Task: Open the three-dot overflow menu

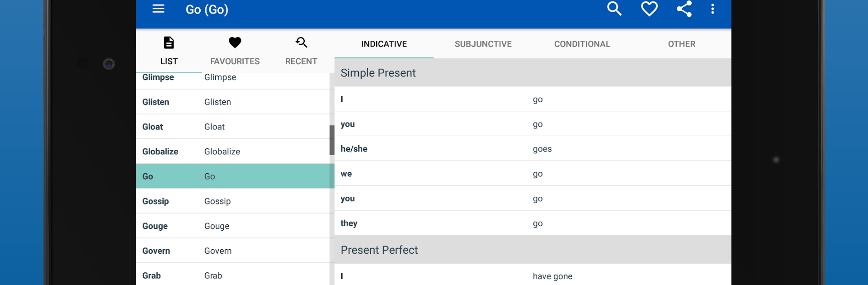Action: tap(712, 9)
